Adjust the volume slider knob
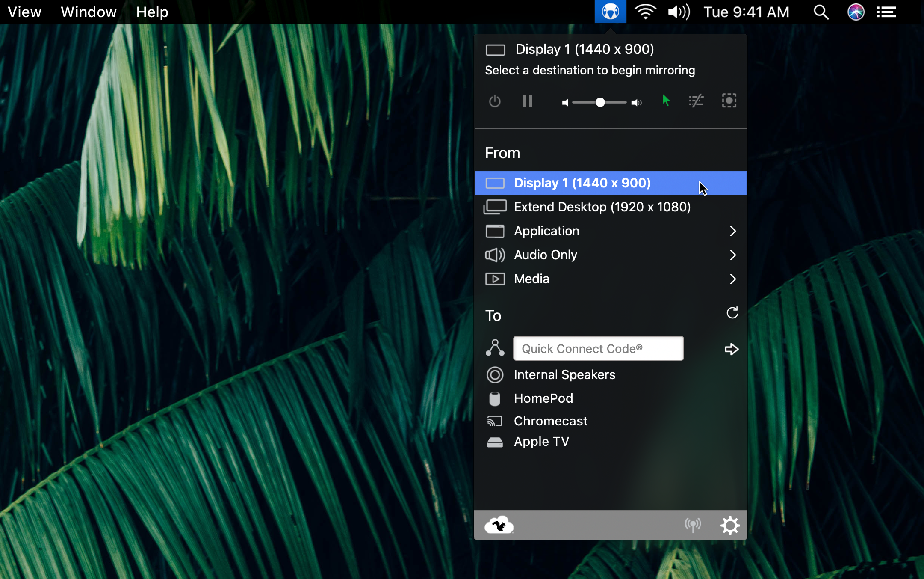Screen dimensions: 924x579 [x=600, y=102]
